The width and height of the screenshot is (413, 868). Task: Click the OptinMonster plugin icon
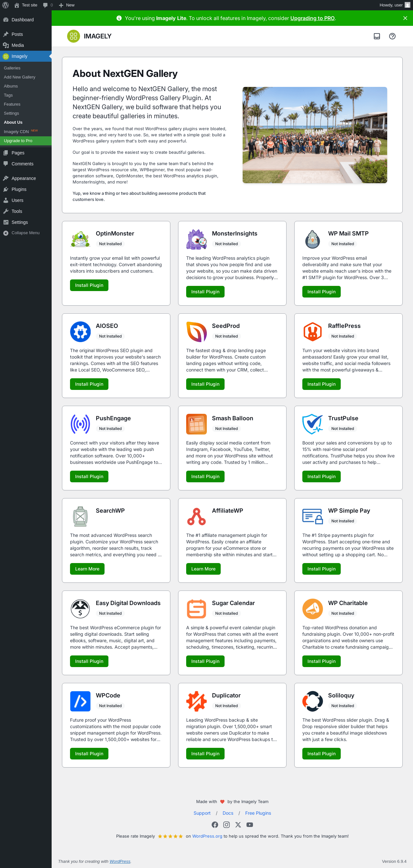pos(80,239)
